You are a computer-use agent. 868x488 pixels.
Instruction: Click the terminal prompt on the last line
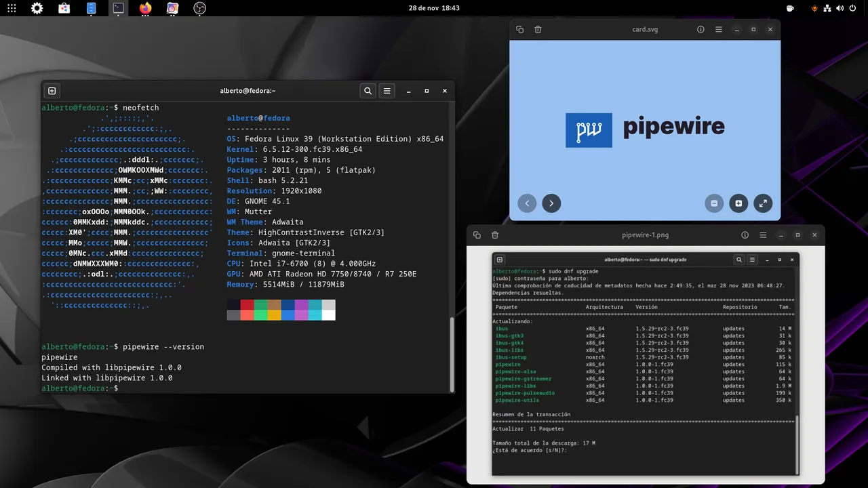coord(80,388)
